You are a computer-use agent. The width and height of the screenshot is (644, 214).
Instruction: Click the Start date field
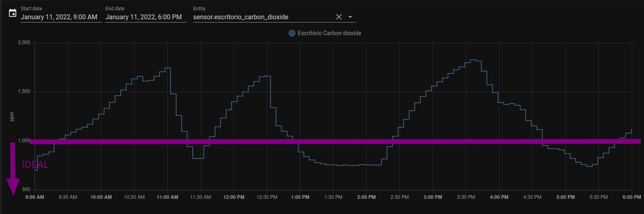(61, 14)
